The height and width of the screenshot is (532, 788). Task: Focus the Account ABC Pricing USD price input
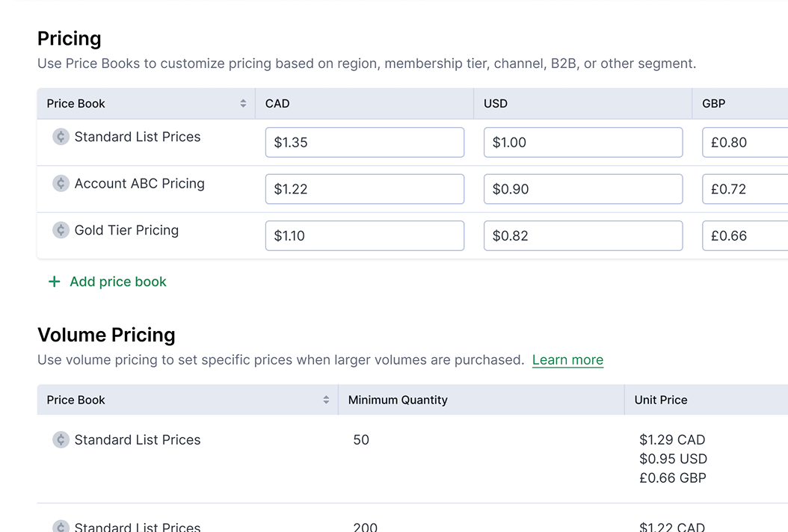(582, 189)
